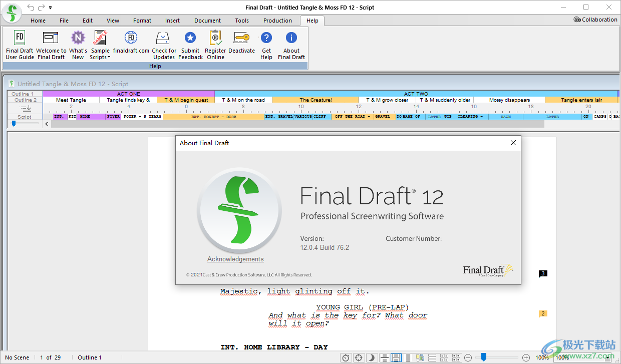Click the Deactivate key icon
The image size is (621, 364).
coord(241,38)
